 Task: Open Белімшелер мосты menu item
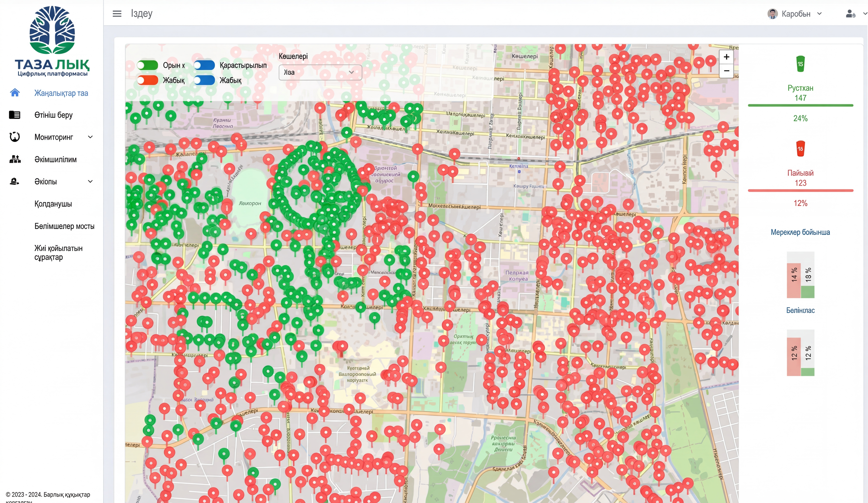tap(64, 226)
